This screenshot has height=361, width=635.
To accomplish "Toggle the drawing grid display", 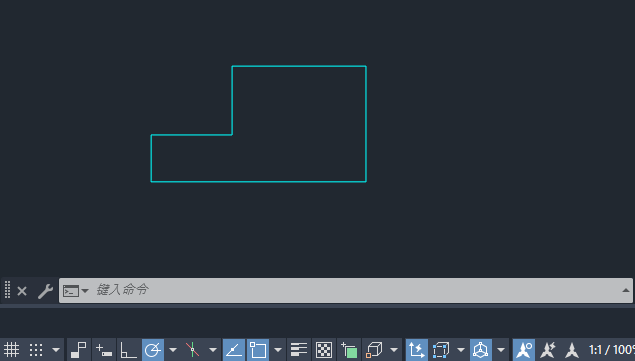I will coord(11,350).
